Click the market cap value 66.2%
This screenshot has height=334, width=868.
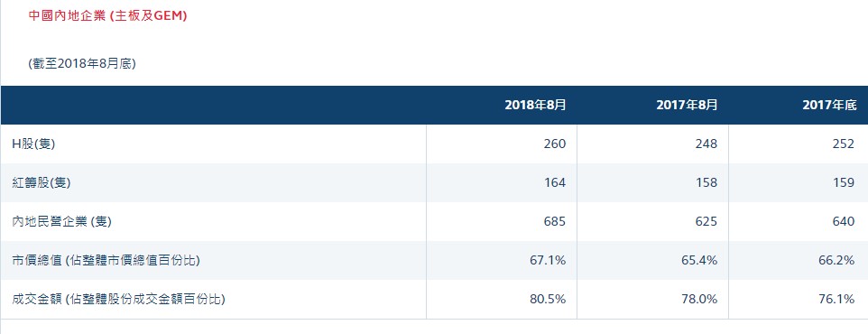click(x=837, y=260)
